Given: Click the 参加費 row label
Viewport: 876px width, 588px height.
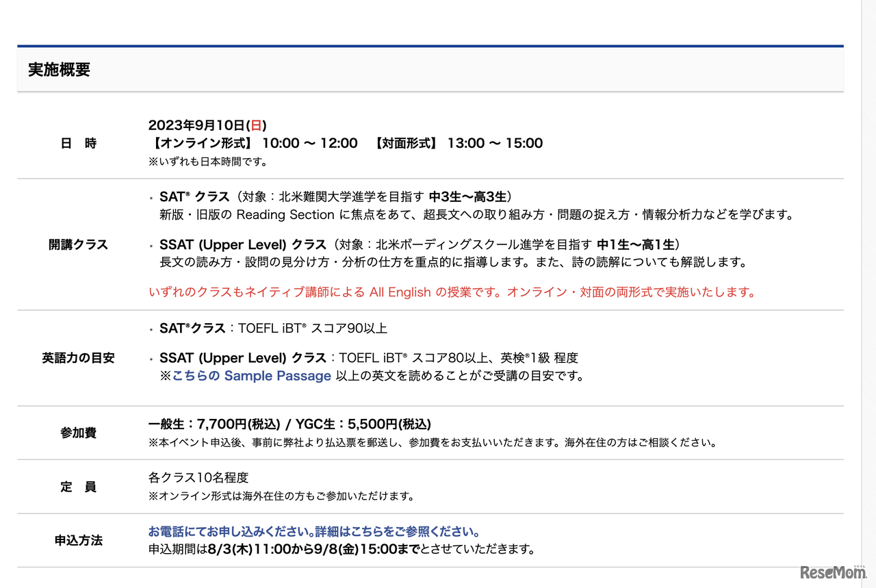Looking at the screenshot, I should pos(77,431).
